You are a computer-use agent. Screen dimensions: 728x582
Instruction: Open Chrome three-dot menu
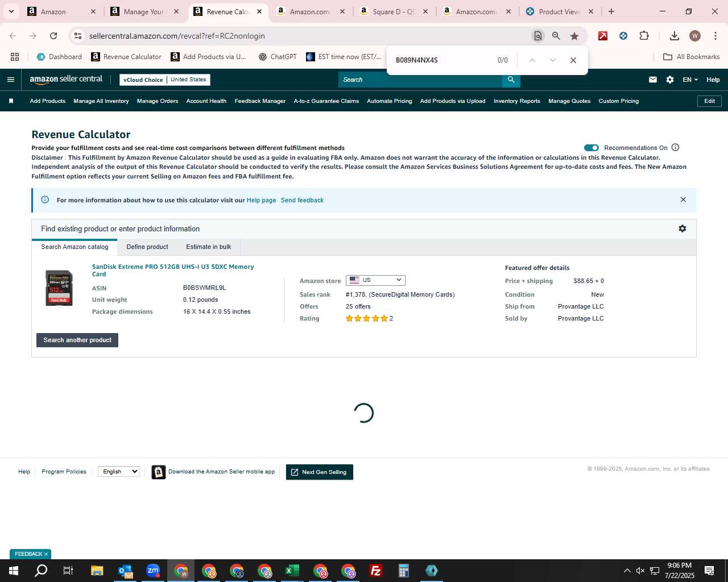(x=715, y=36)
